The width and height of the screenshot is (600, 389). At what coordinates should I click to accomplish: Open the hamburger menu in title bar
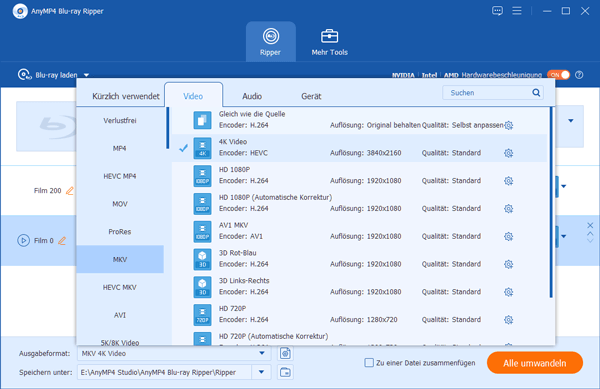coord(517,11)
